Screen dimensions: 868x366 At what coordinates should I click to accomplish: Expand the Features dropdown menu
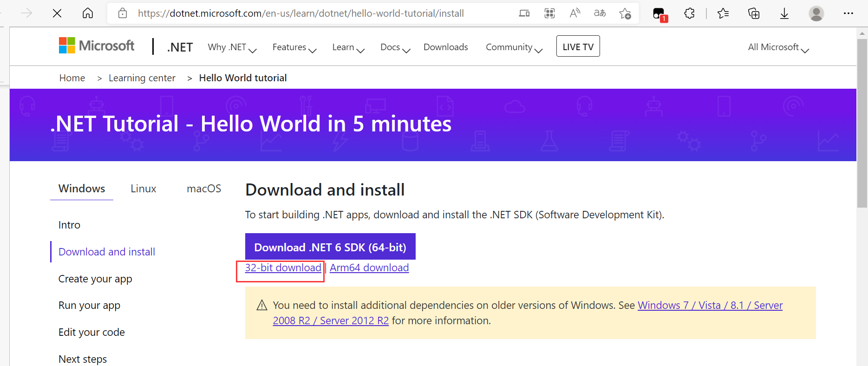[x=294, y=47]
